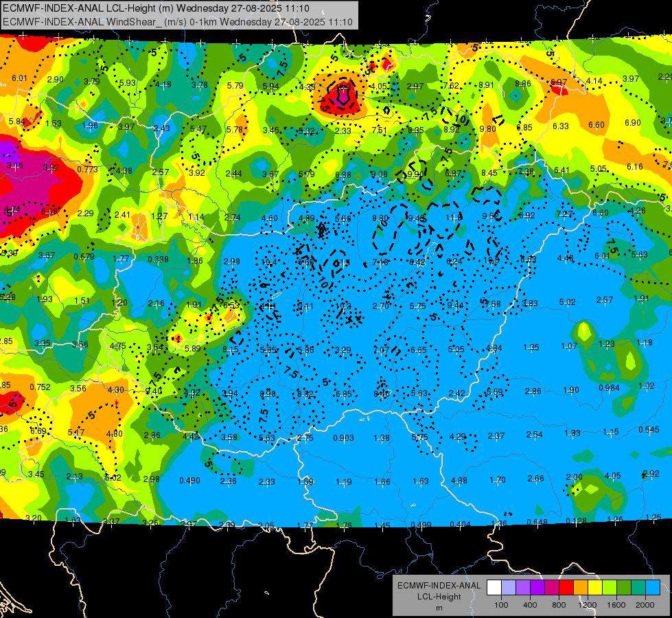Click the wind shear value 1.14
672x618 pixels.
tap(196, 217)
